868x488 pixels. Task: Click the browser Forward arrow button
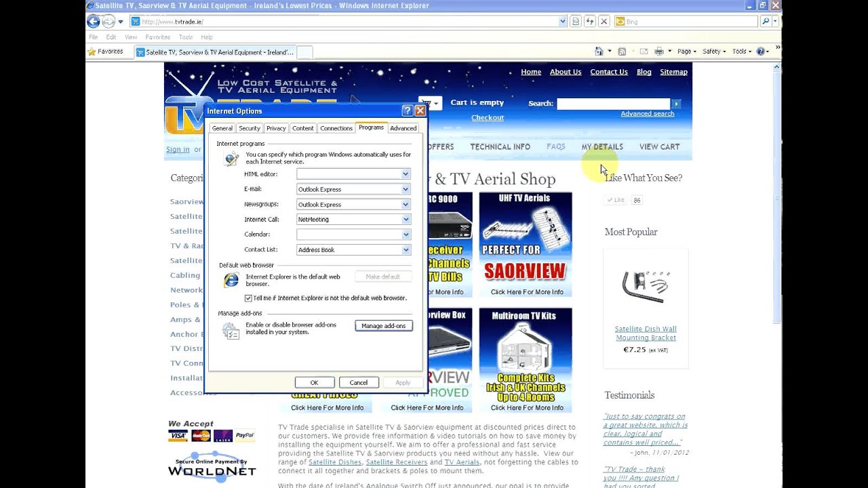pos(108,22)
